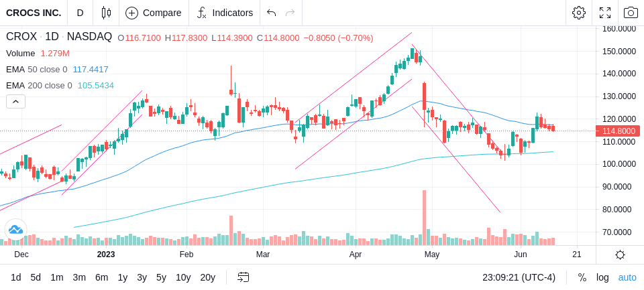Screen dimensions: 644x290
Task: Click the EMA 50 value 117.4417
Action: 91,70
